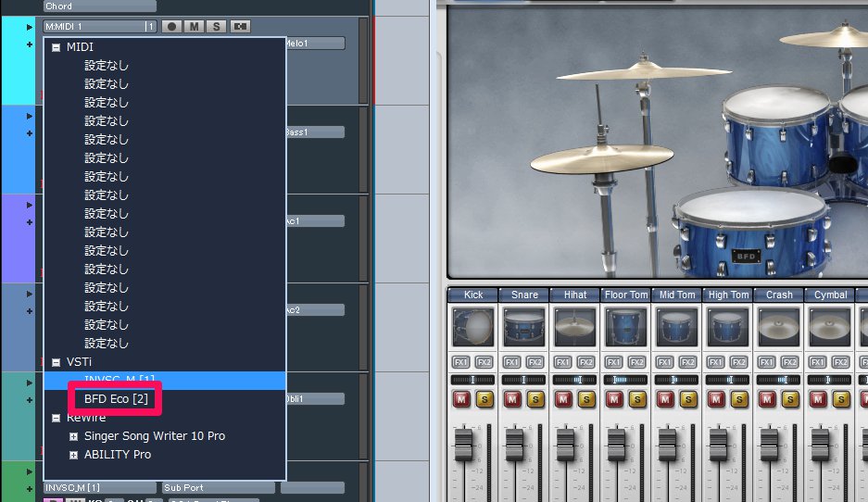Viewport: 868px width, 502px height.
Task: Select the Mid Tom thumbnail in mixer
Action: [676, 327]
